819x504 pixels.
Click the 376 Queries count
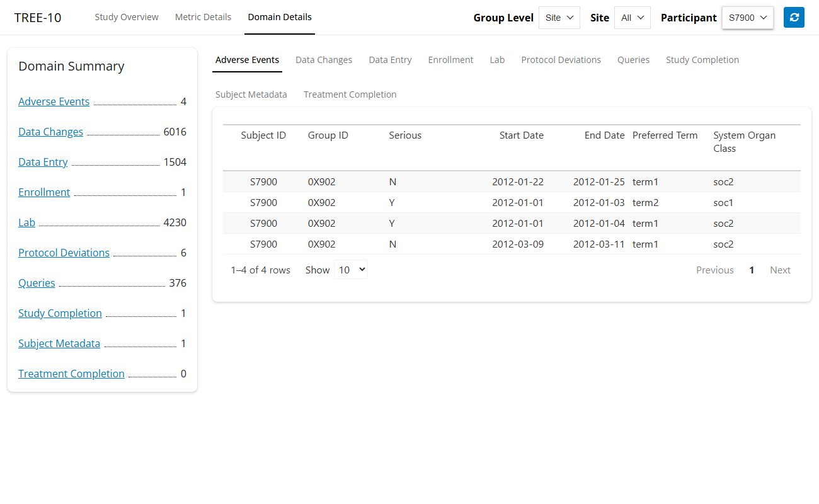[178, 283]
